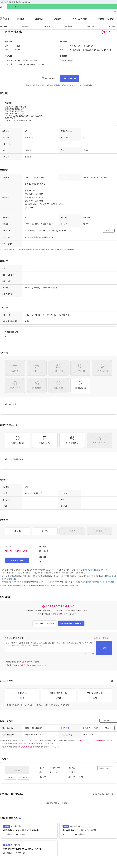
Task: Click 채용정보 더보기 in 기업정보
Action: pos(104,768)
